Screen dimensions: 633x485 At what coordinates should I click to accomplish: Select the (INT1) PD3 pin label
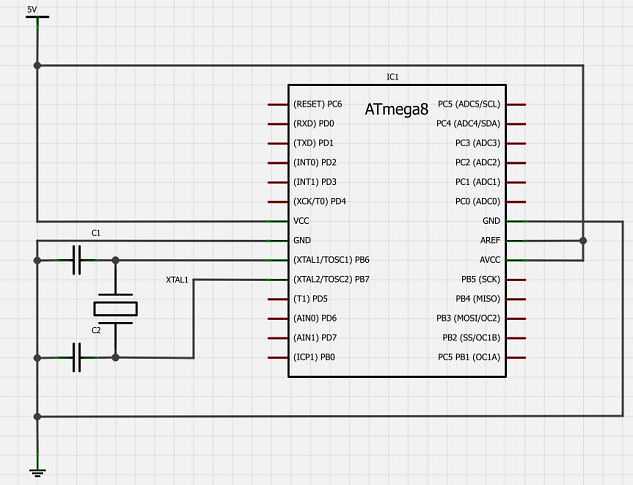pyautogui.click(x=314, y=182)
